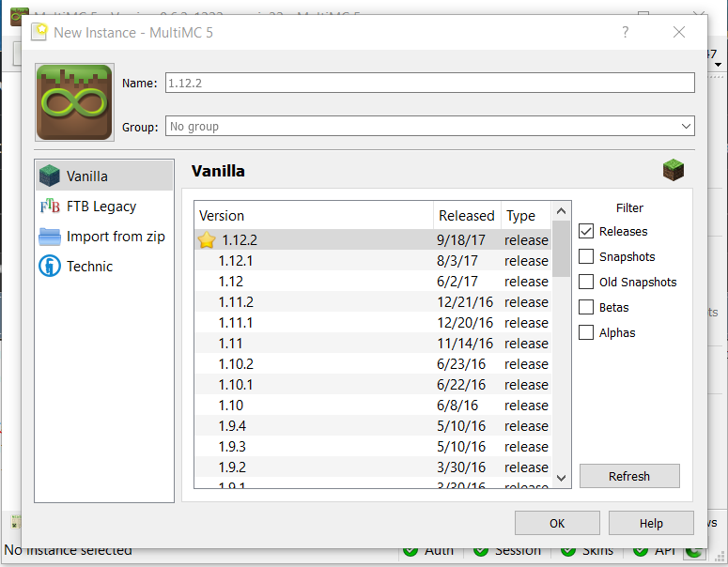Click the Refresh button
This screenshot has height=567, width=728.
(x=629, y=476)
